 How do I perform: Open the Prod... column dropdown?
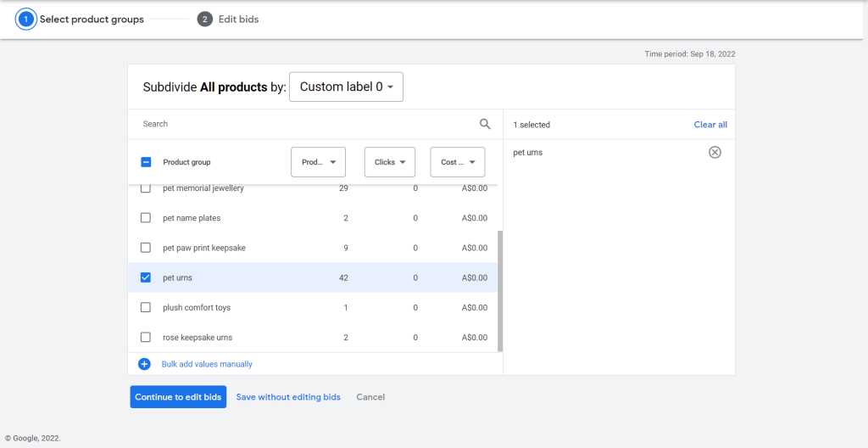318,162
